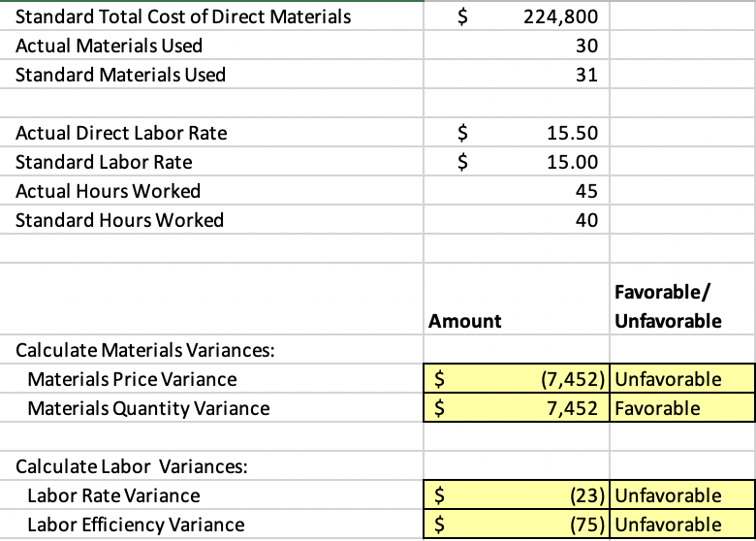Click the Actual Materials Used value 30
This screenshot has width=756, height=541.
coord(517,46)
